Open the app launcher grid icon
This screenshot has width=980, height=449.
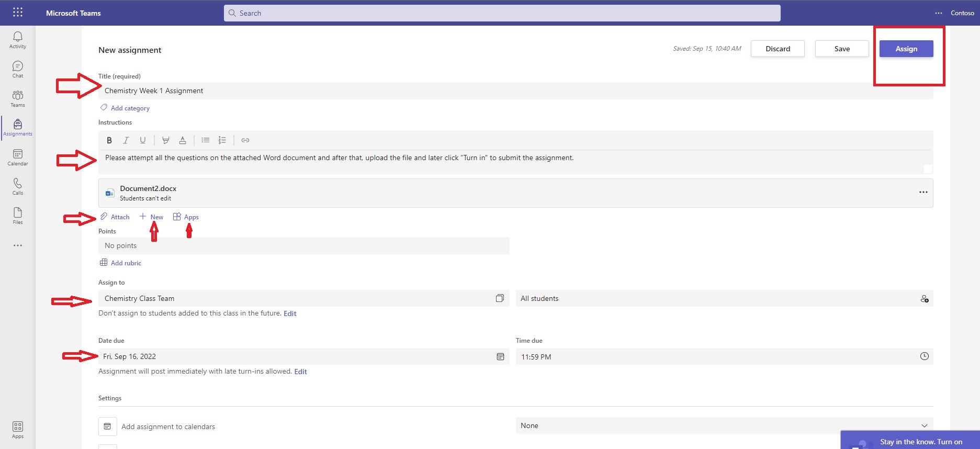pos(18,13)
